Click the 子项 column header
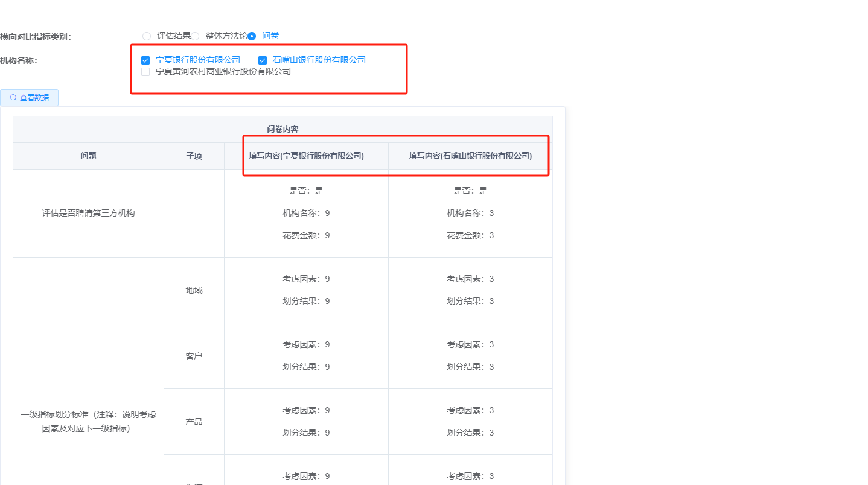Image resolution: width=868 pixels, height=485 pixels. click(x=194, y=156)
